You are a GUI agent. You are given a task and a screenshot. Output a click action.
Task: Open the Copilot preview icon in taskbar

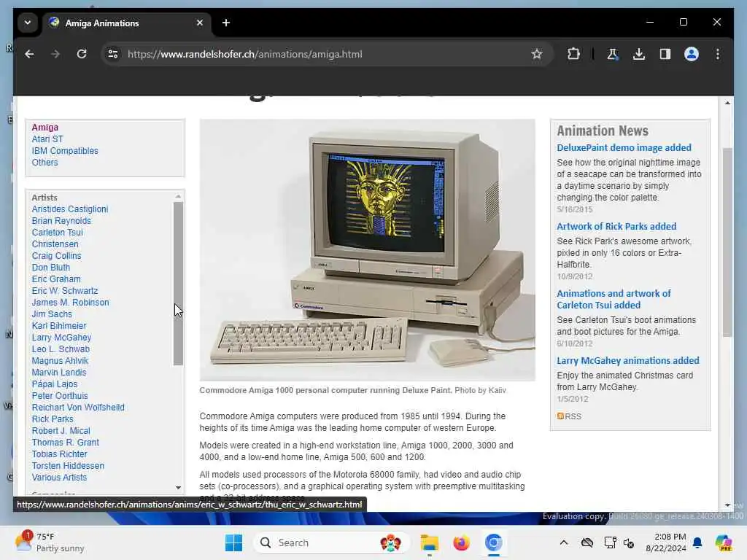pyautogui.click(x=724, y=542)
